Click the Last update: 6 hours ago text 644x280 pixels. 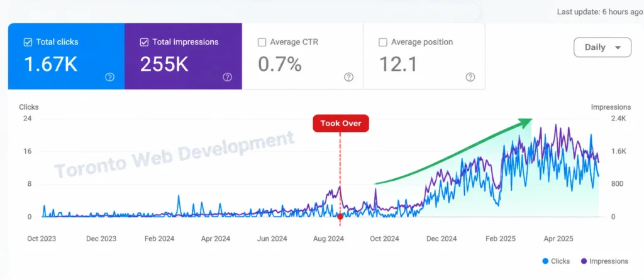point(600,12)
